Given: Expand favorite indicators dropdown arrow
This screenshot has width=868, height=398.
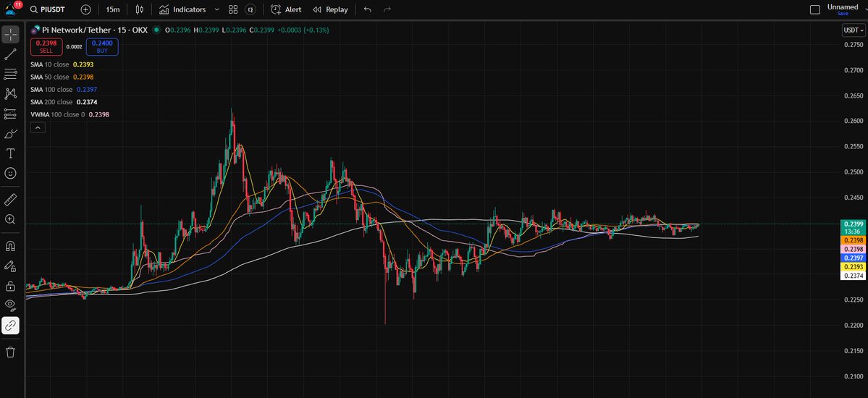Looking at the screenshot, I should (216, 9).
